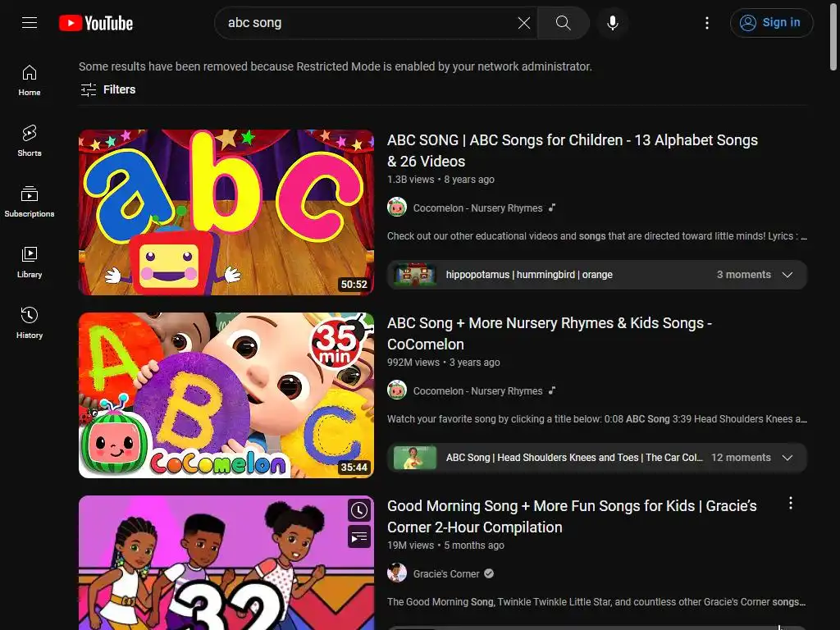Click Cocomelon channel name under second video

click(x=477, y=391)
